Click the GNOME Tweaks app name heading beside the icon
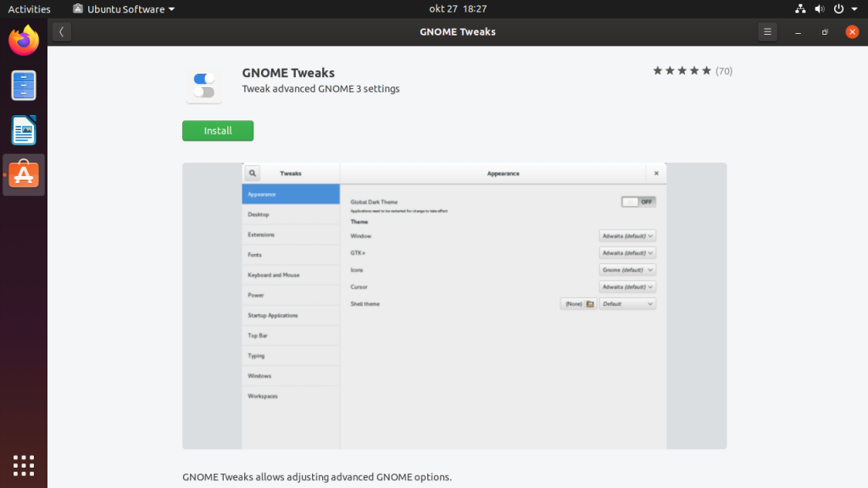 point(288,73)
